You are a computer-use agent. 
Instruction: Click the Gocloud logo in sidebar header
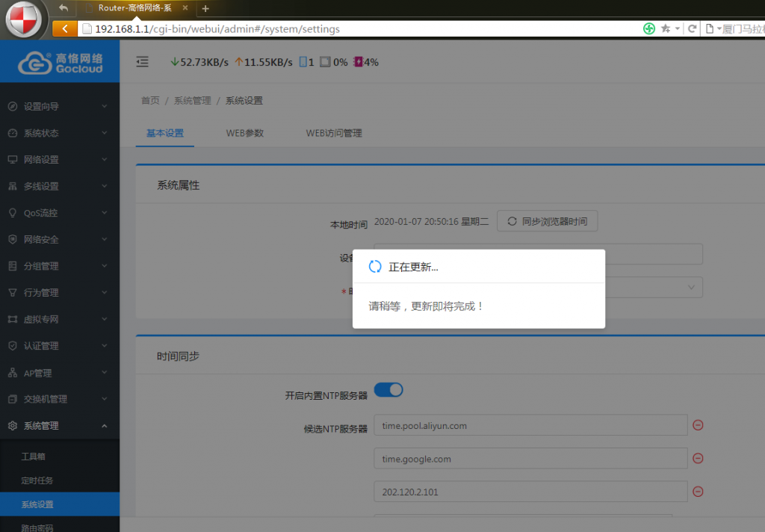[61, 63]
